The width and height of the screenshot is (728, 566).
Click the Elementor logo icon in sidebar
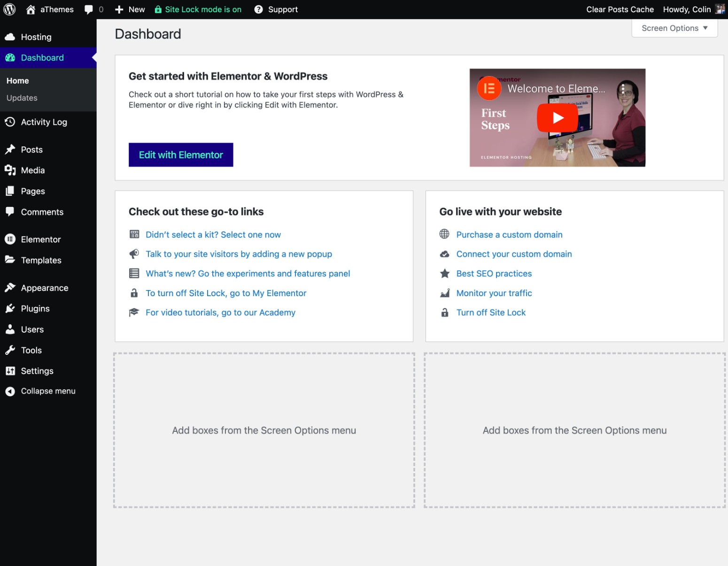10,239
